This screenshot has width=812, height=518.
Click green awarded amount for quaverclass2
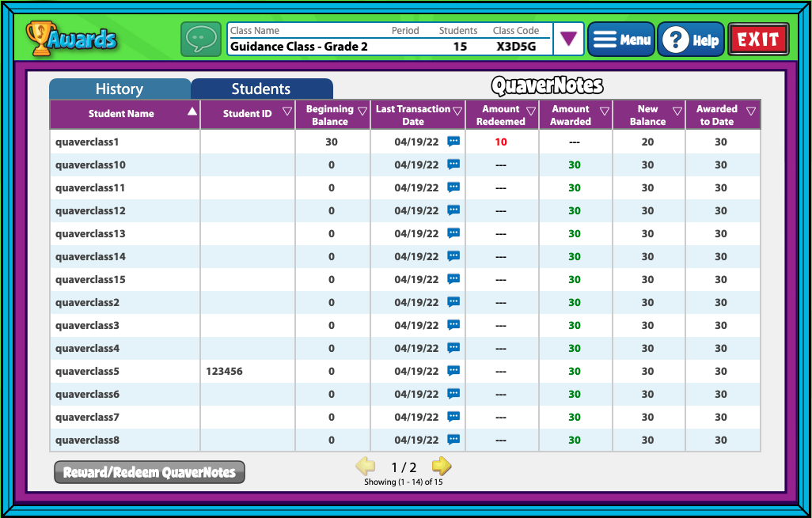coord(575,302)
